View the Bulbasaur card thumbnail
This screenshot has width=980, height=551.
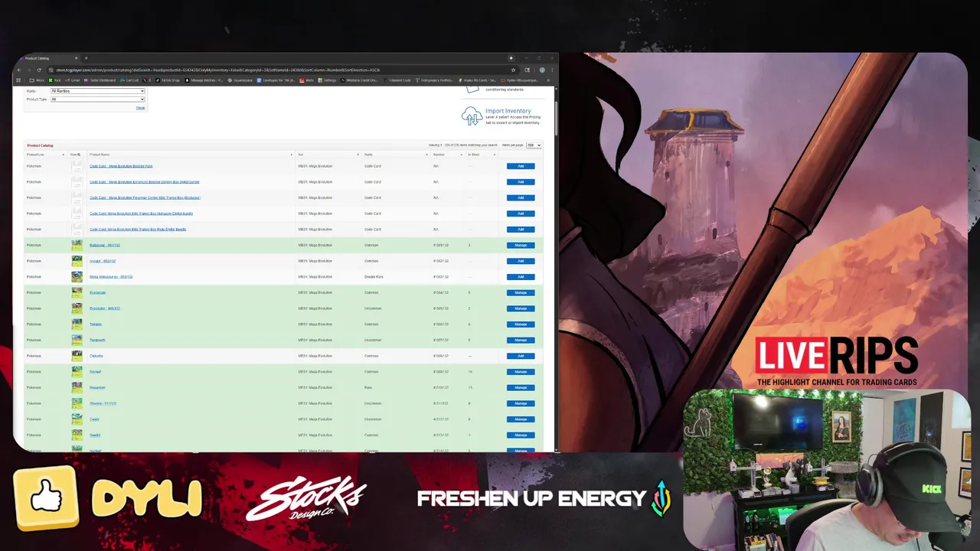(x=77, y=245)
